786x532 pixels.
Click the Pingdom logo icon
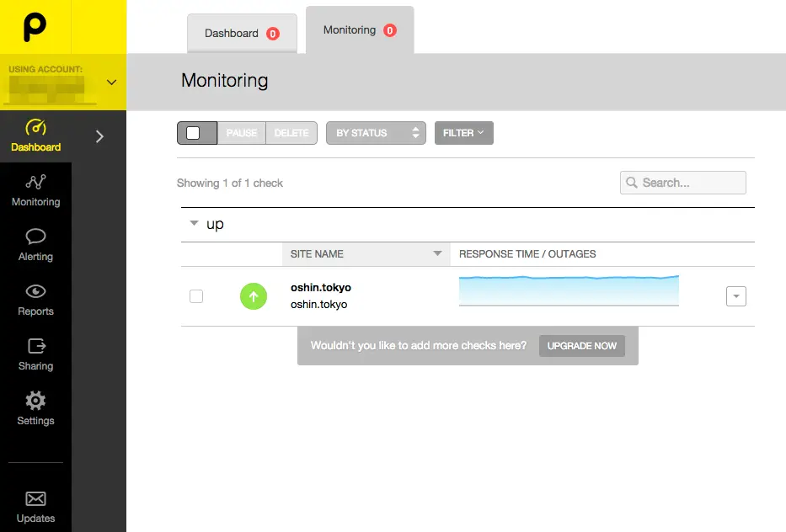tap(35, 26)
